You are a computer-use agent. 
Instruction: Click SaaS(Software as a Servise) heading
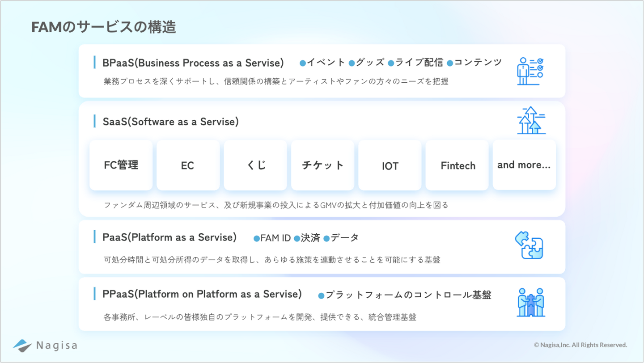170,121
